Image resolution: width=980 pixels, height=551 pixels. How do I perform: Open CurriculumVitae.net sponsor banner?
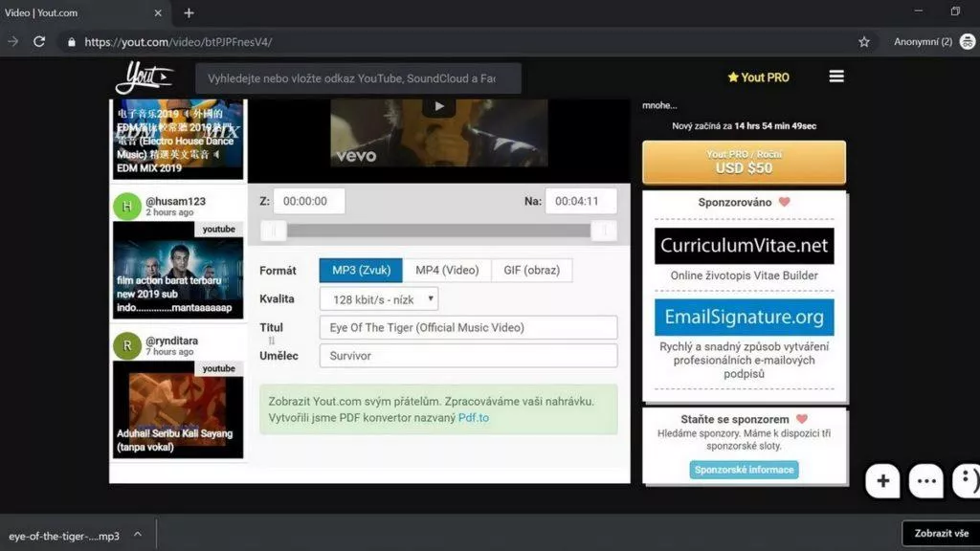coord(744,246)
